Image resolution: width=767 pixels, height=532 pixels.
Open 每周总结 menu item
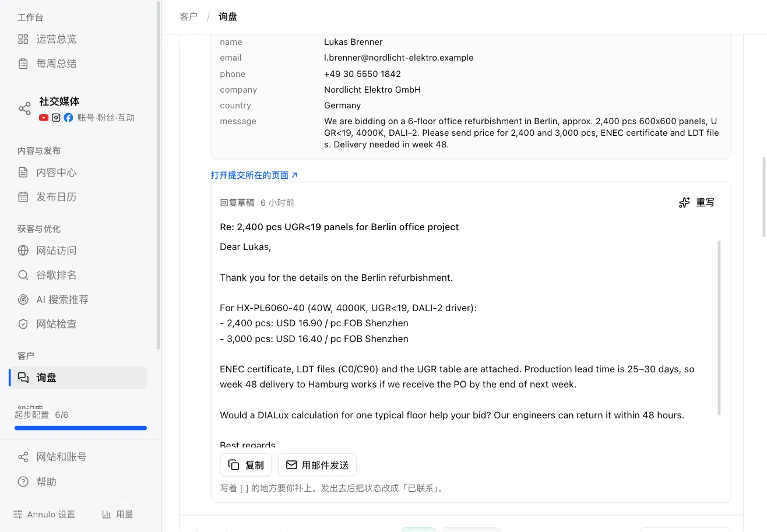pos(78,64)
